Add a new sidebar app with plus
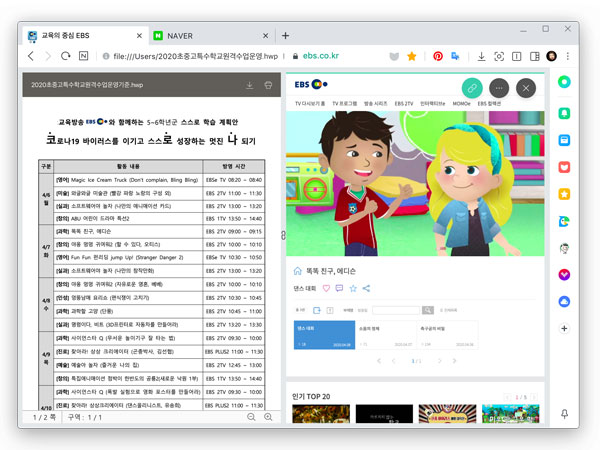600x450 pixels. click(x=565, y=328)
